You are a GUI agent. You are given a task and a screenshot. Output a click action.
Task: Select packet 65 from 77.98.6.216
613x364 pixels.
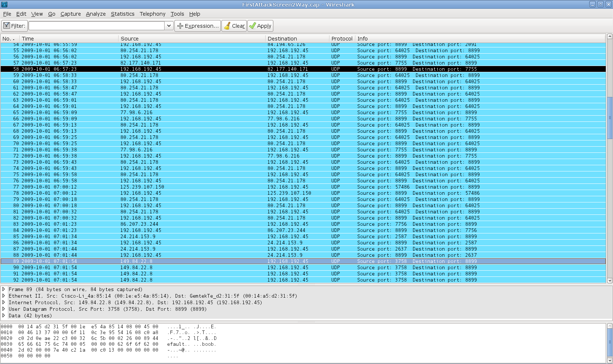click(x=303, y=112)
